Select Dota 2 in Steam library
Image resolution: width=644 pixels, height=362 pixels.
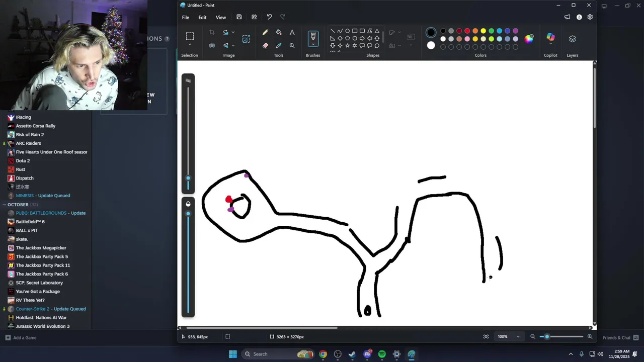(23, 161)
